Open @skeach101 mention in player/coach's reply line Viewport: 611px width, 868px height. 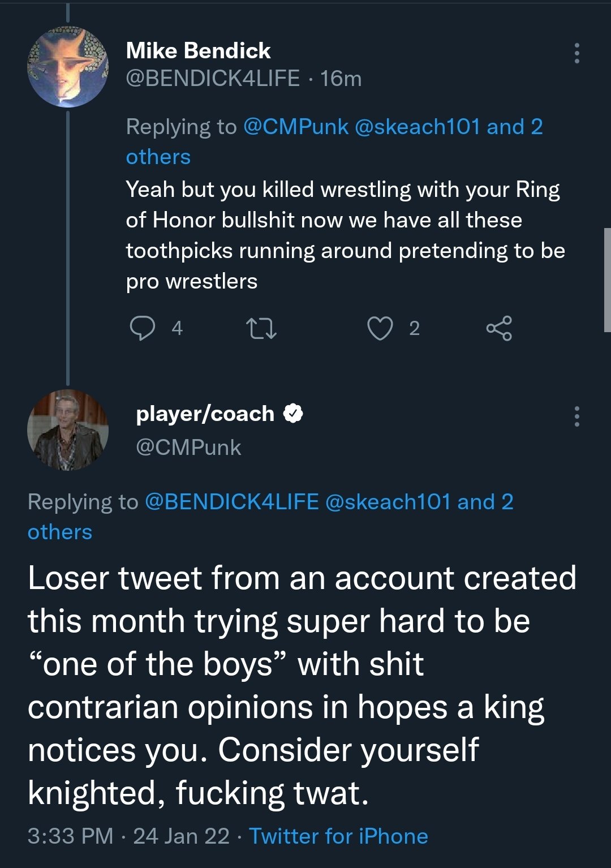point(388,502)
